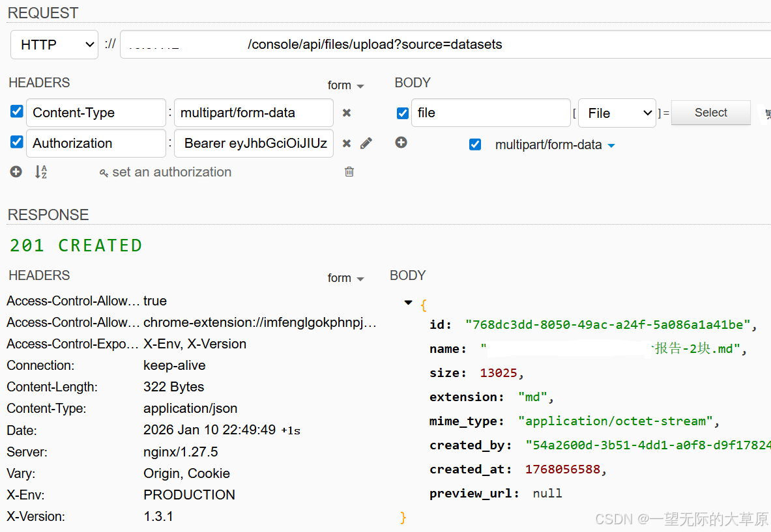Image resolution: width=771 pixels, height=532 pixels.
Task: Click the Connection value keep-alive
Action: click(x=175, y=365)
